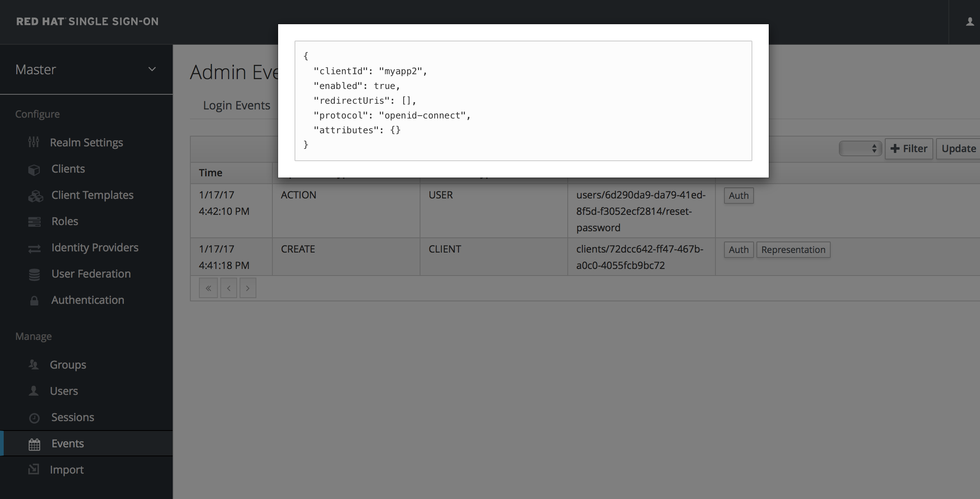Click the Roles list icon
The height and width of the screenshot is (499, 980).
pos(34,222)
